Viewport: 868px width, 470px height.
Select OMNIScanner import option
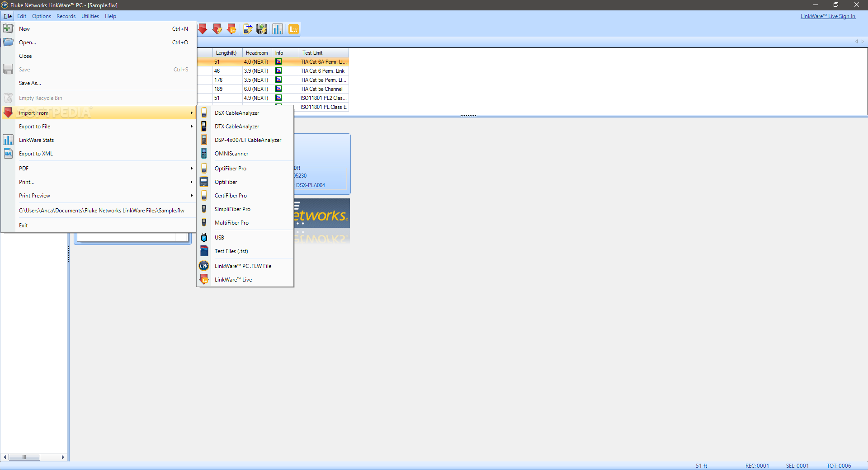245,154
